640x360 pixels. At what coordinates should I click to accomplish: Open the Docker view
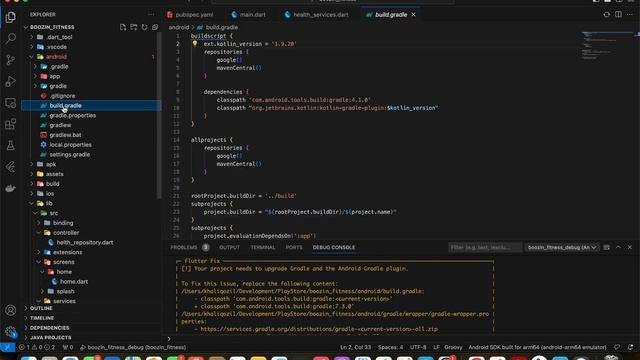(11, 188)
